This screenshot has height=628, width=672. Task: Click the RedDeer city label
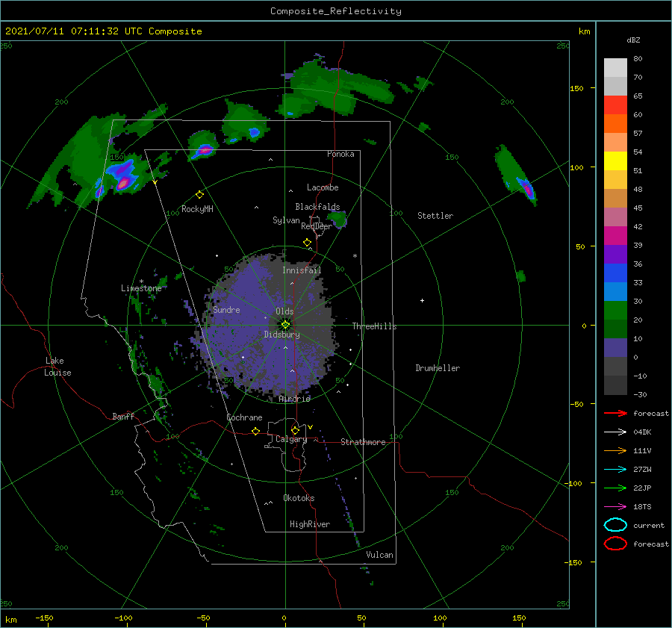[317, 226]
